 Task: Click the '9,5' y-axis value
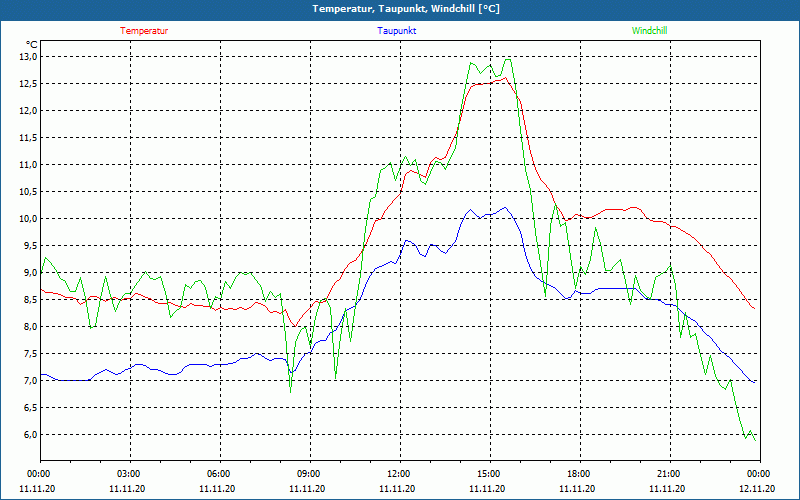click(x=30, y=245)
